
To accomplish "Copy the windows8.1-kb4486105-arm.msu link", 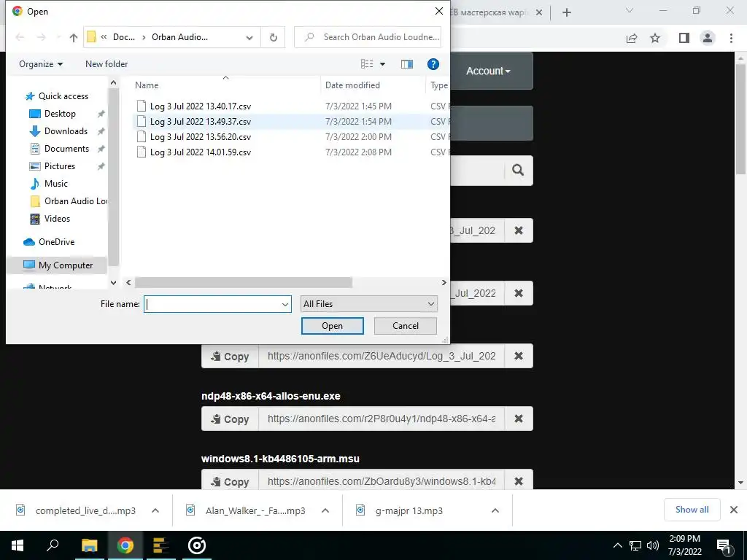I will click(230, 481).
